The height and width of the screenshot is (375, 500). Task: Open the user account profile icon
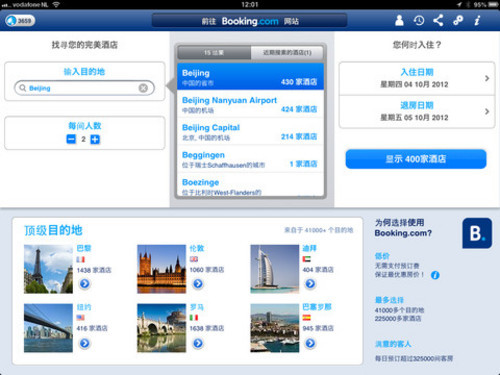tap(399, 21)
